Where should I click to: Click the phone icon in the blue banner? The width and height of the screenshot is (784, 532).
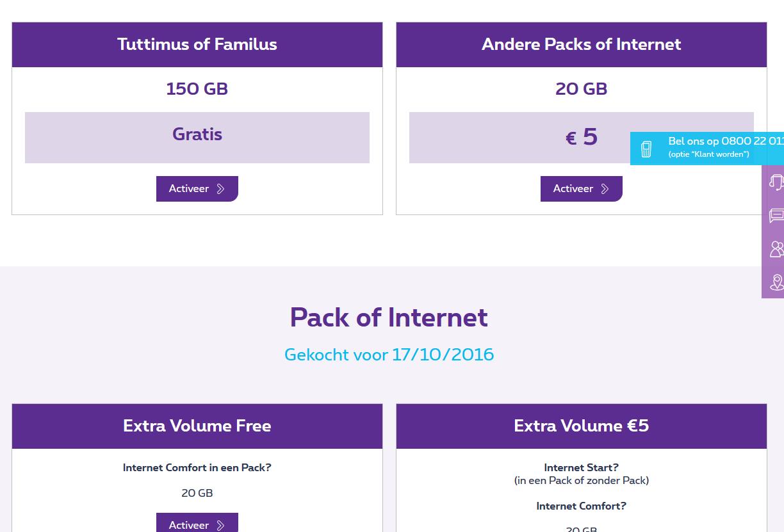click(x=646, y=149)
